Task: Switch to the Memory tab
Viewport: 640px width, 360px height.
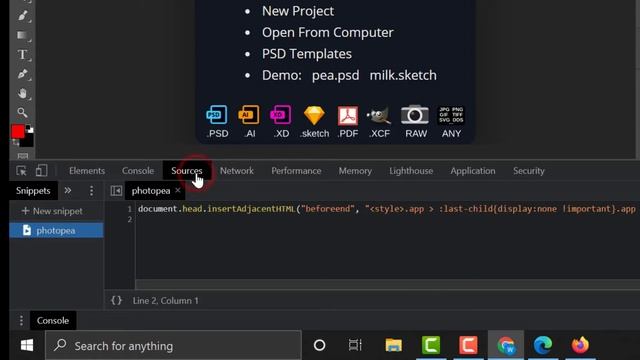Action: coord(355,171)
